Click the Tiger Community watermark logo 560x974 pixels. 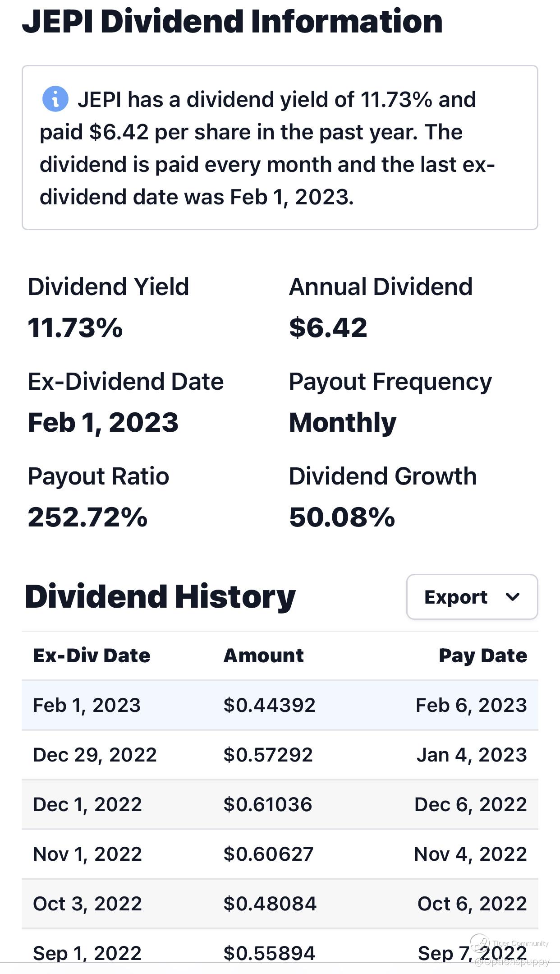click(x=481, y=942)
